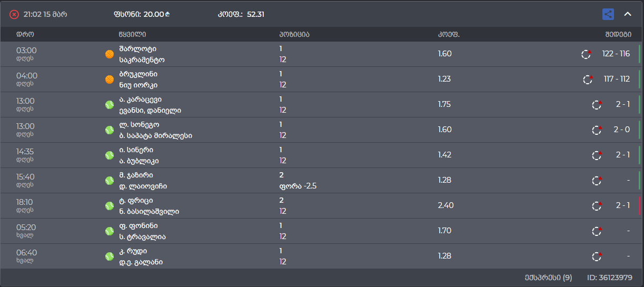Click the 13:00 match with 2 - 0 score
Image resolution: width=644 pixels, height=287 pixels.
click(x=316, y=130)
